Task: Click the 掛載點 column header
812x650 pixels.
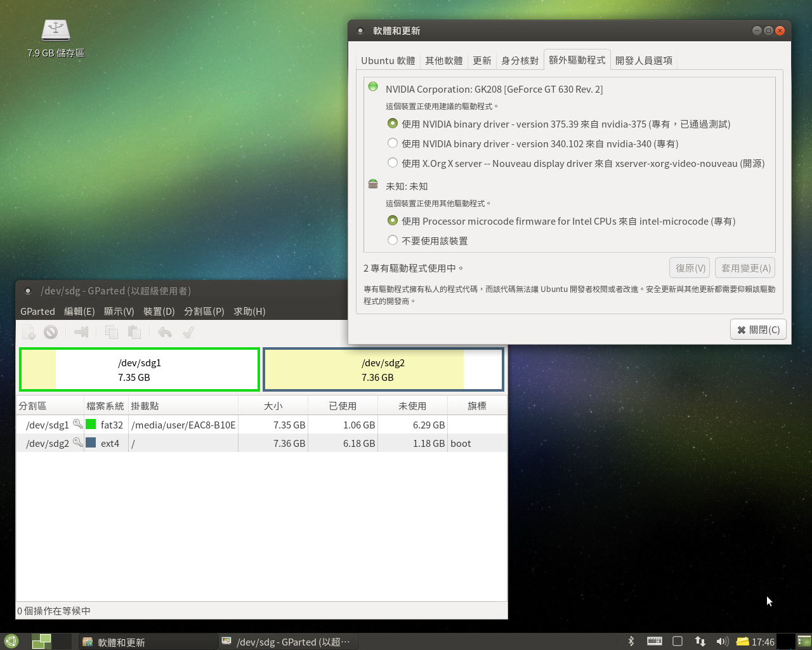Action: click(x=183, y=406)
